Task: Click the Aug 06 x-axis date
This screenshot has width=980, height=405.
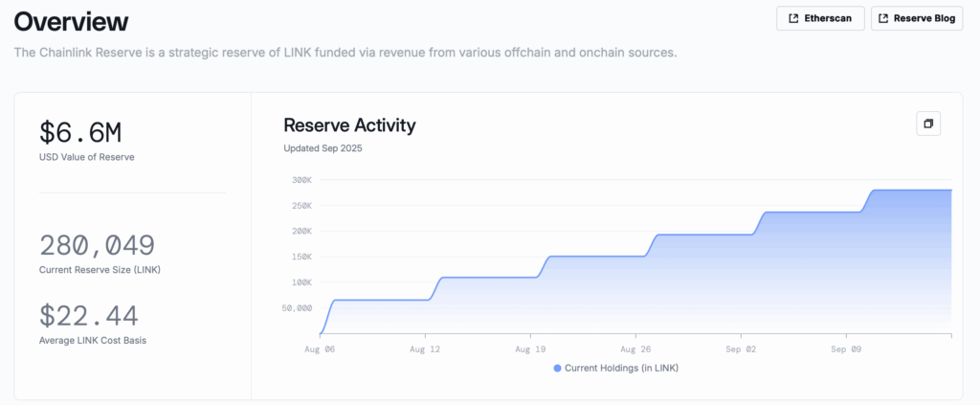Action: (320, 350)
